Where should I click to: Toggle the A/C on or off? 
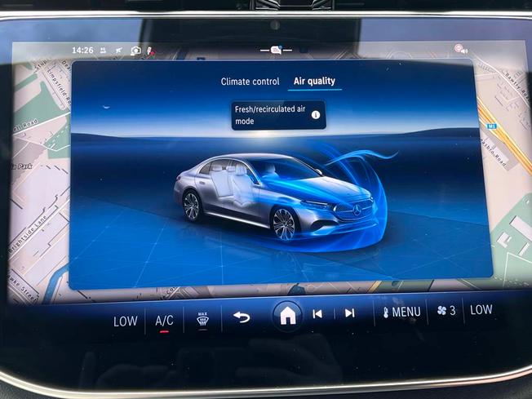pos(164,321)
